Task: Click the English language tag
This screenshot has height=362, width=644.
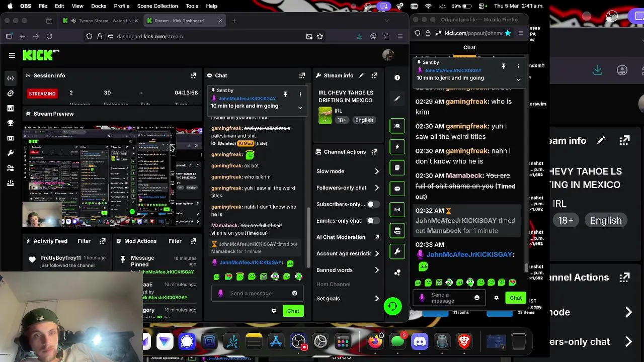Action: 364,120
